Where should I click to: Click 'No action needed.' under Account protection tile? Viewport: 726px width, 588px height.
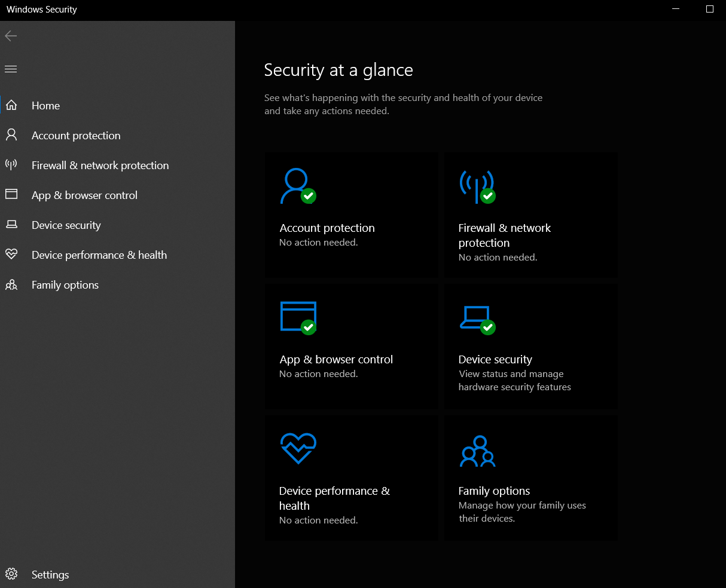click(319, 243)
